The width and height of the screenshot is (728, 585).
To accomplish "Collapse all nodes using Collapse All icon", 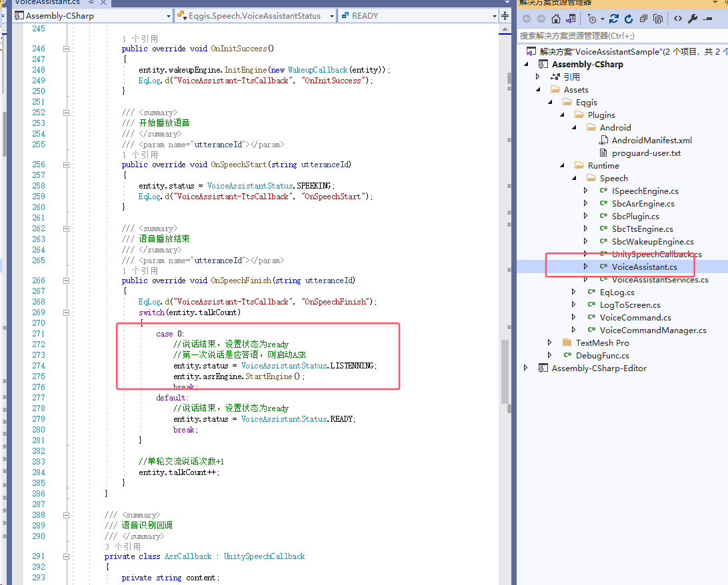I will 643,19.
